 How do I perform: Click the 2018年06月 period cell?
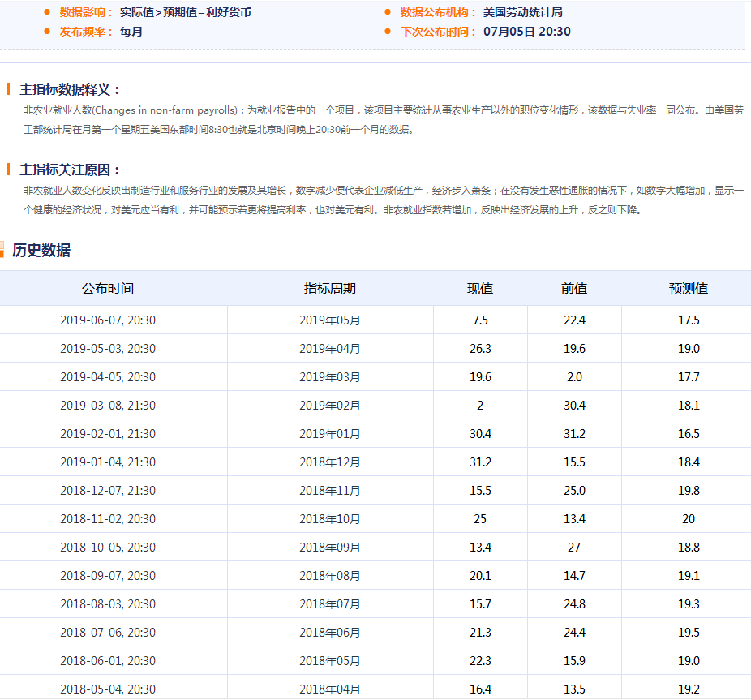(x=329, y=633)
